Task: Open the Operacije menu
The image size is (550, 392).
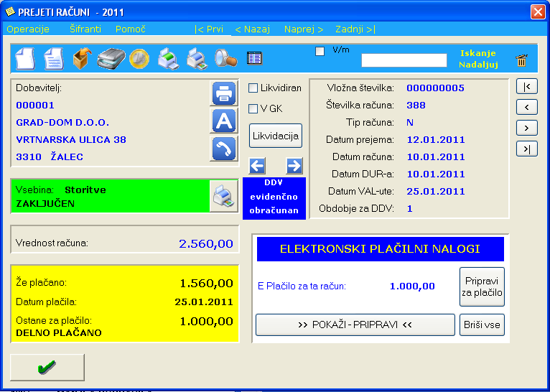Action: [x=28, y=29]
